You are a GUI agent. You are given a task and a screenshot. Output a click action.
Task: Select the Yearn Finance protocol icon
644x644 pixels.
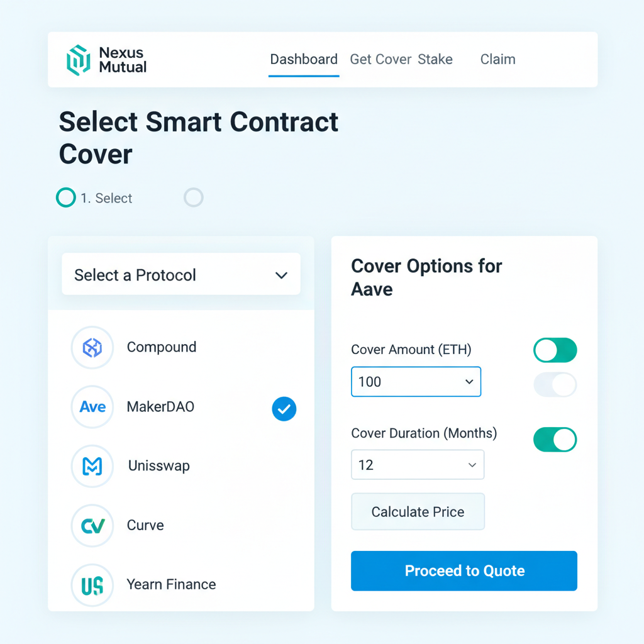click(92, 585)
